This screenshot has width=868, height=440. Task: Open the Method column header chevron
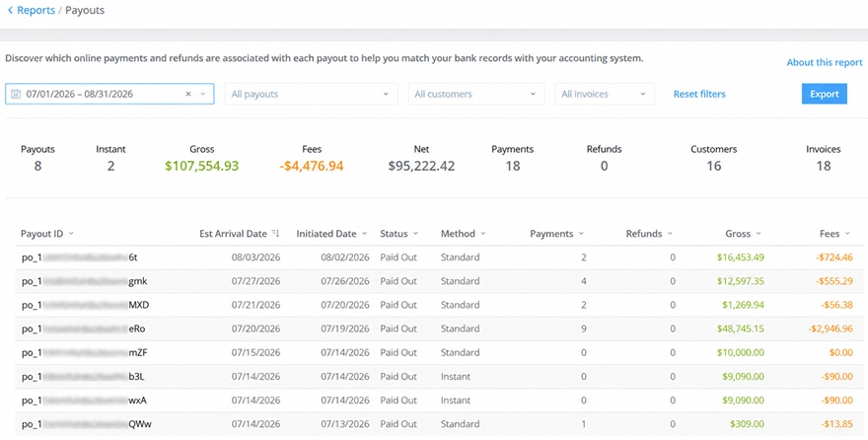[x=482, y=234]
